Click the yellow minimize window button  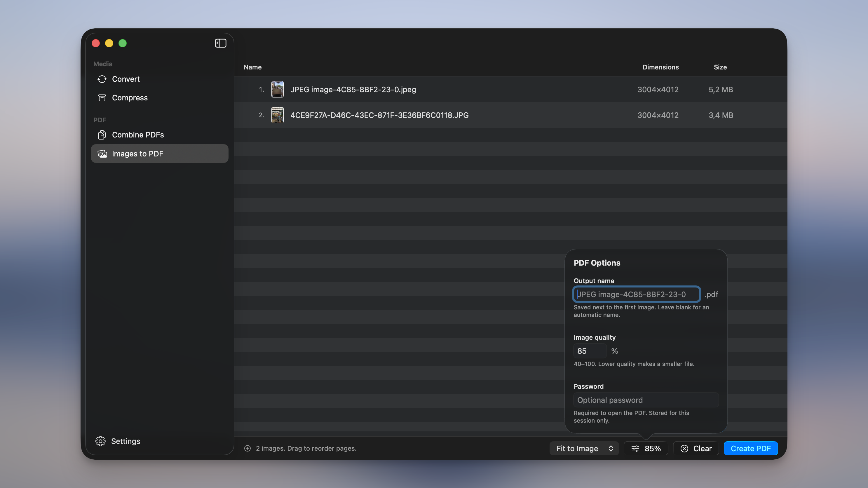[109, 43]
